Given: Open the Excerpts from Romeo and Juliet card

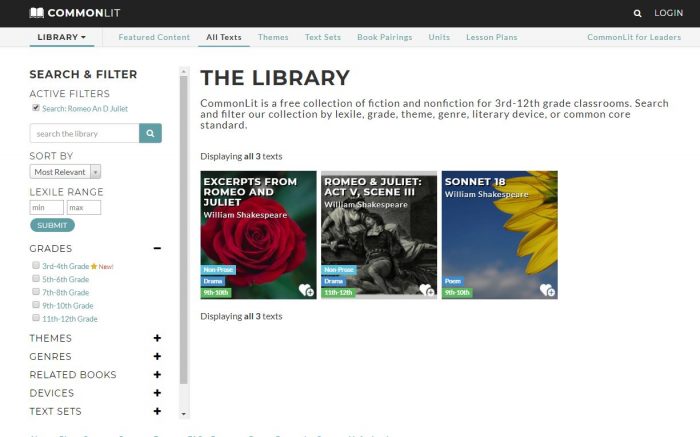Looking at the screenshot, I should [258, 235].
